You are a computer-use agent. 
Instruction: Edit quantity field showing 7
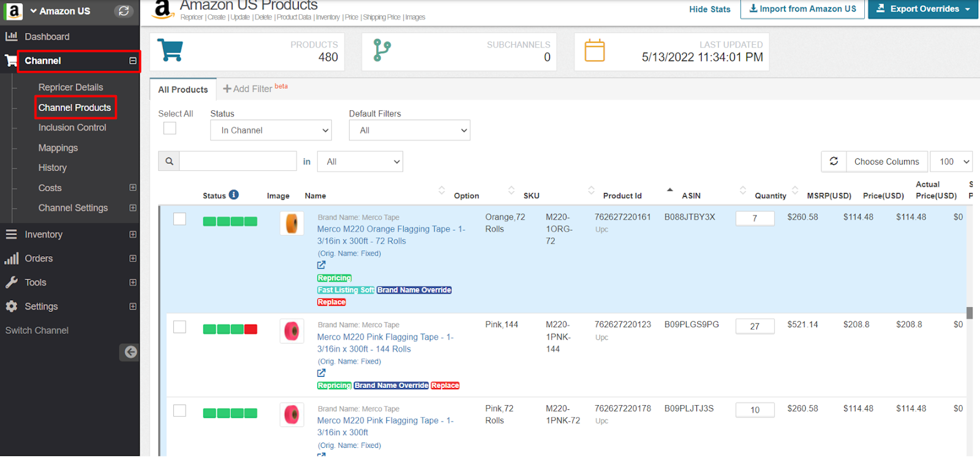[755, 218]
